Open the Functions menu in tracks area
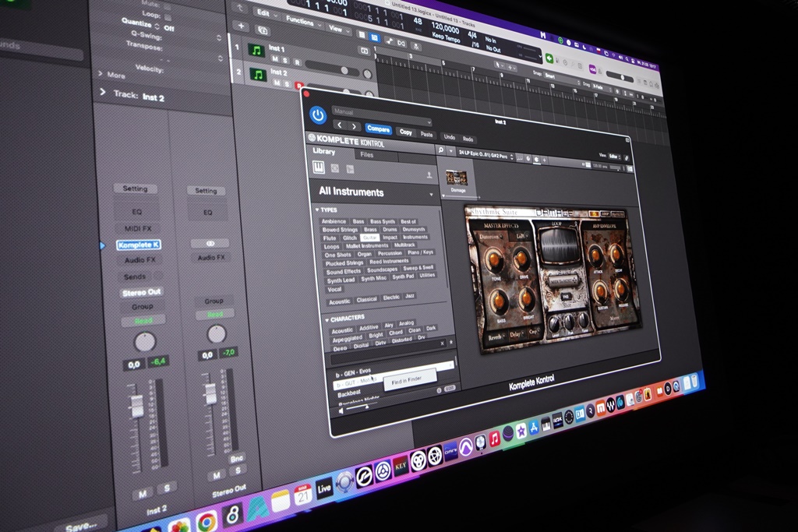The width and height of the screenshot is (798, 532). (302, 21)
